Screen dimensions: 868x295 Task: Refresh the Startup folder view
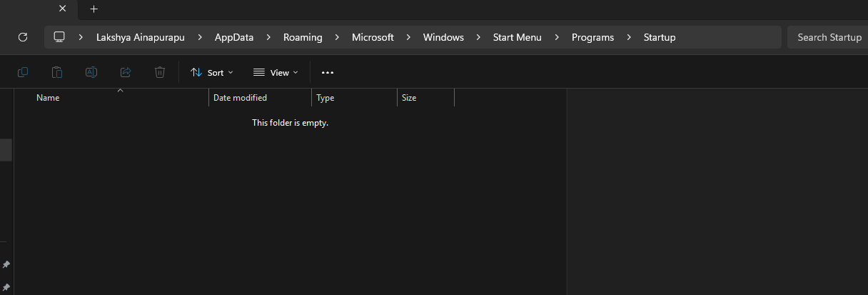click(22, 37)
